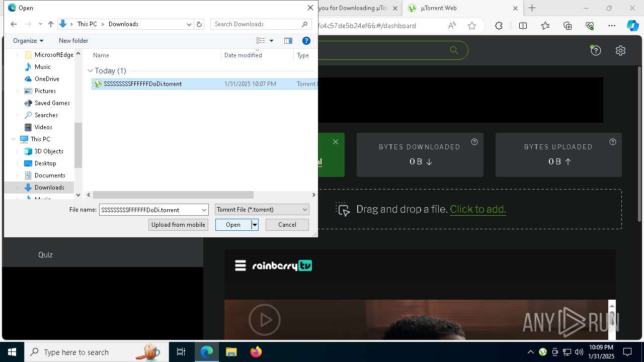This screenshot has width=644, height=362.
Task: Click New folder in dialog toolbar
Action: point(73,41)
